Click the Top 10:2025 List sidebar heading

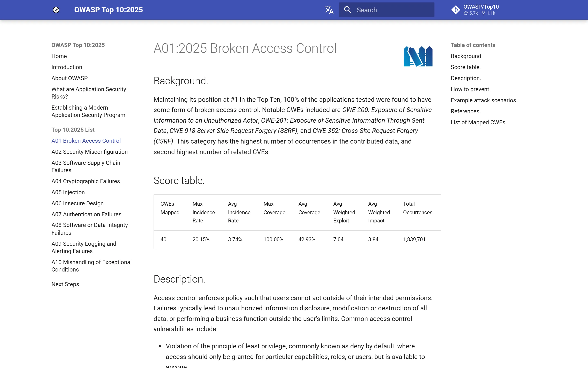point(73,130)
